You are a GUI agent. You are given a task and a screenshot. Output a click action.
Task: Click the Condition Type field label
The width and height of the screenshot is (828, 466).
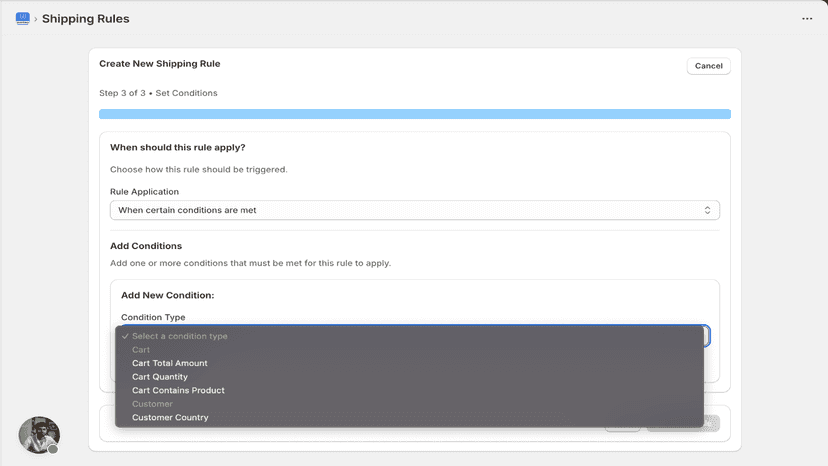153,317
